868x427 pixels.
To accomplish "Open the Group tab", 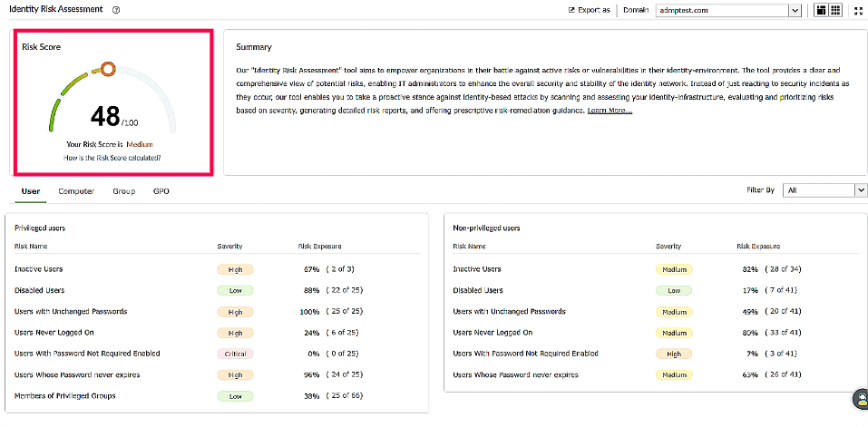I will click(124, 191).
